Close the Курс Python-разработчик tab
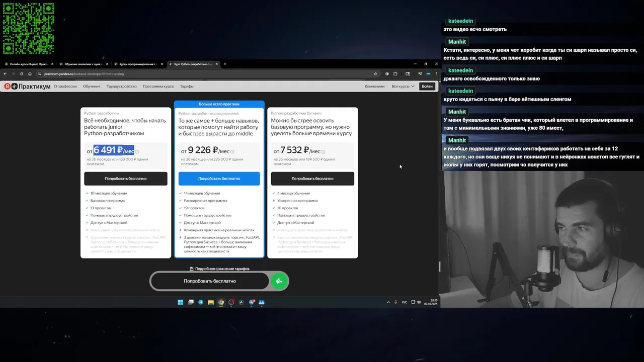This screenshot has width=644, height=362. (217, 64)
